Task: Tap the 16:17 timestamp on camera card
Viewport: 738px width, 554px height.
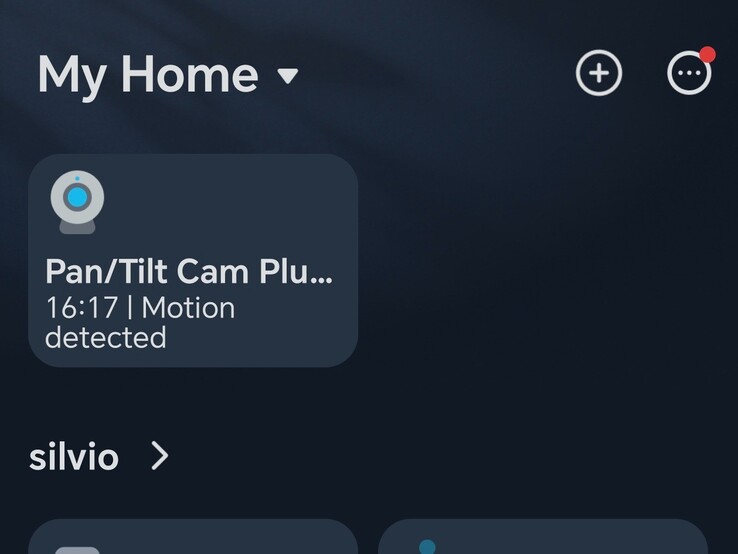Action: point(82,308)
